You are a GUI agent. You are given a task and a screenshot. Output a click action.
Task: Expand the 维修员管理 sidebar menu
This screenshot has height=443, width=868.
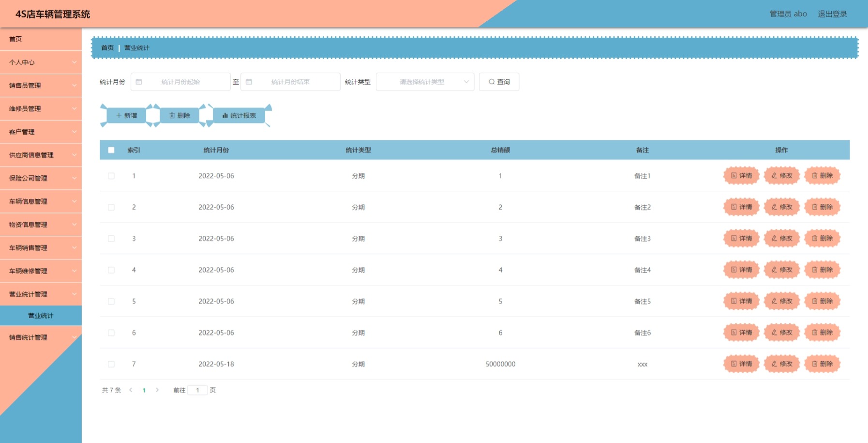[x=41, y=109]
